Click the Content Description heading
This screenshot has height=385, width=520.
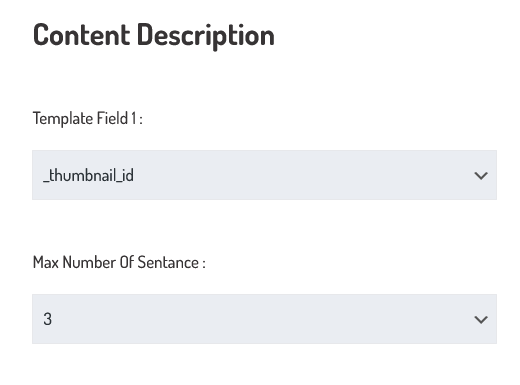[154, 36]
